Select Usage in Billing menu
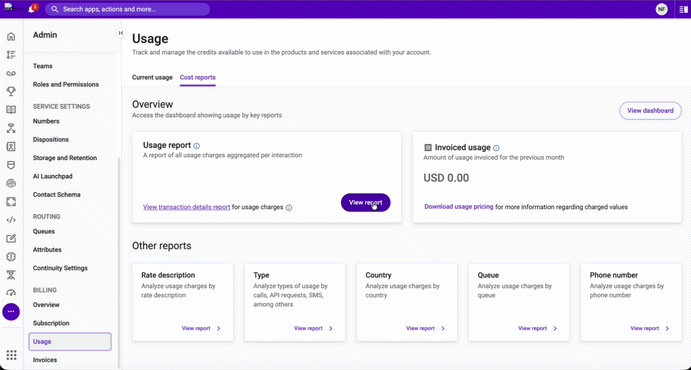 pos(70,342)
